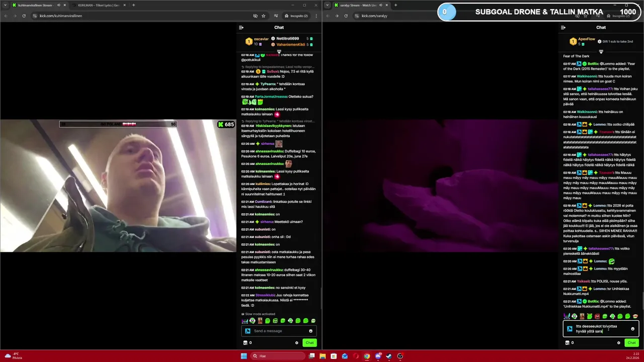The width and height of the screenshot is (644, 362).
Task: Go back in the kuhlmanvirallinen browser window
Action: [x=6, y=16]
